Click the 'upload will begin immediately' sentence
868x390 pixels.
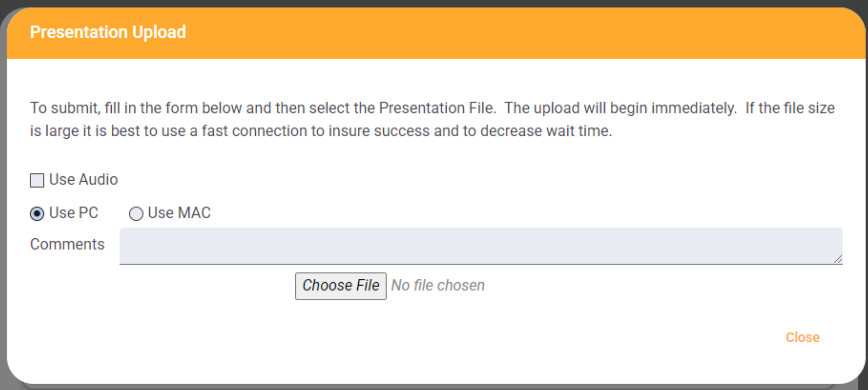[620, 108]
